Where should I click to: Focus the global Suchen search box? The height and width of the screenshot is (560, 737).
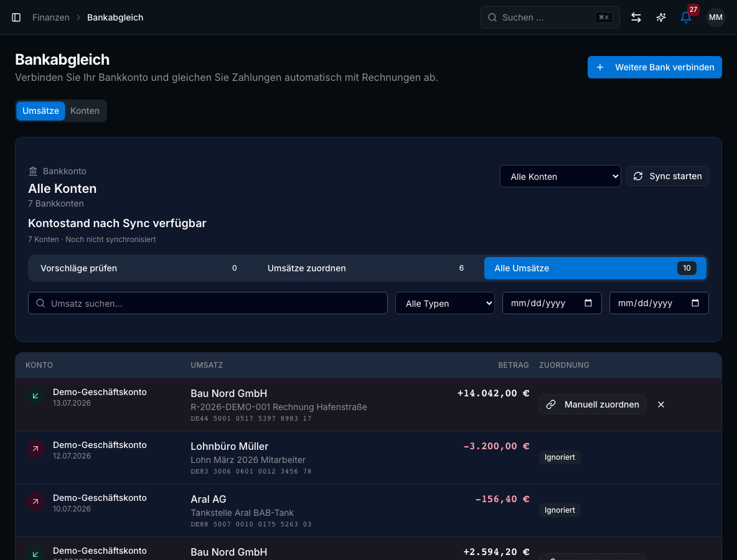point(550,17)
